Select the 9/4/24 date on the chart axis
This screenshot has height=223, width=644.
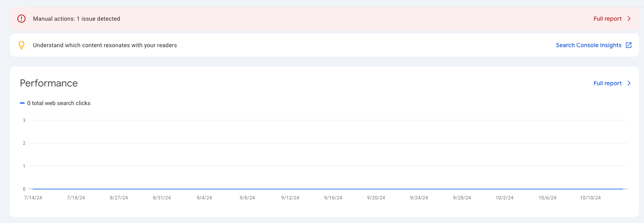click(x=204, y=198)
